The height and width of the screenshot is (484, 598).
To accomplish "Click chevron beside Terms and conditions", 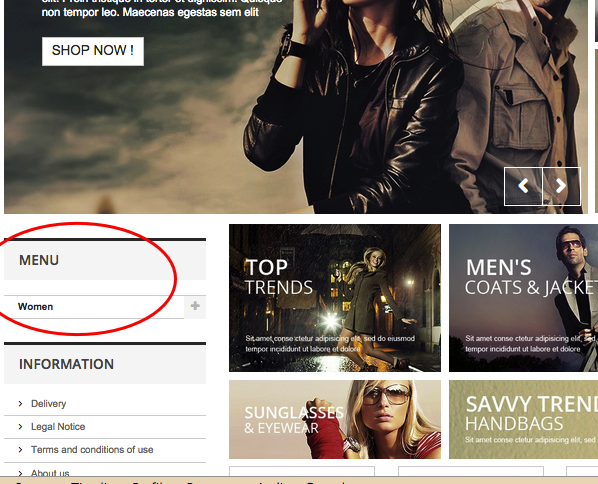I will click(x=21, y=450).
